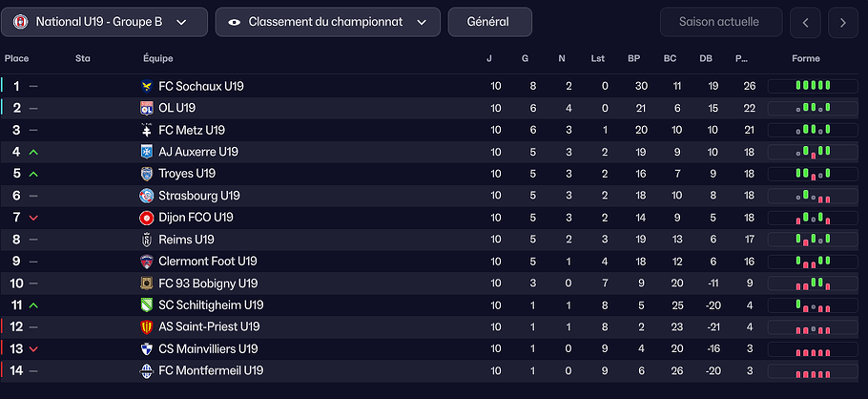Click the FC Metz U19 club crest
The width and height of the screenshot is (868, 399).
(147, 130)
